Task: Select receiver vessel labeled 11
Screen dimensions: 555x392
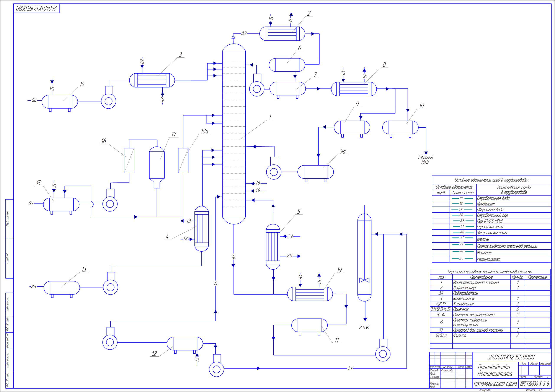Action: [309, 326]
